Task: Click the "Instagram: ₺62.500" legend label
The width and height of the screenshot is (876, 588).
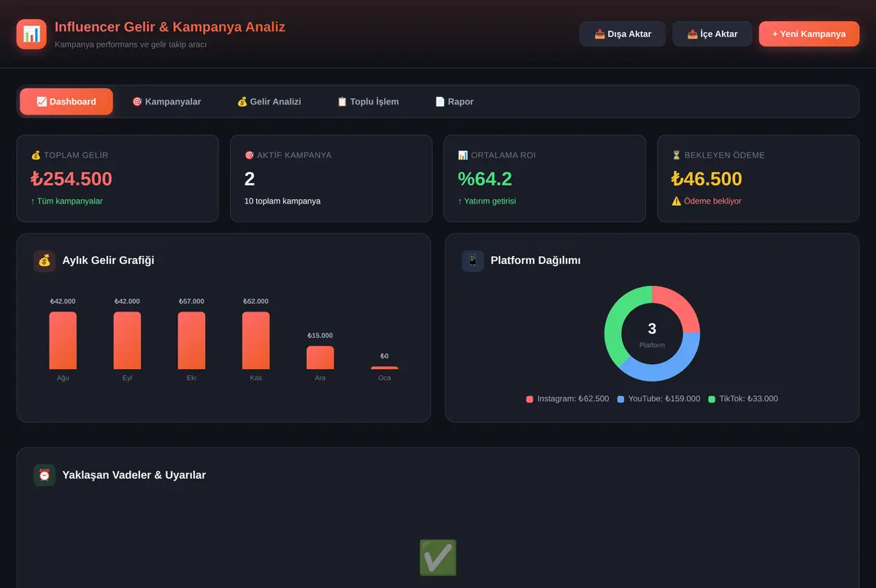Action: [x=573, y=399]
